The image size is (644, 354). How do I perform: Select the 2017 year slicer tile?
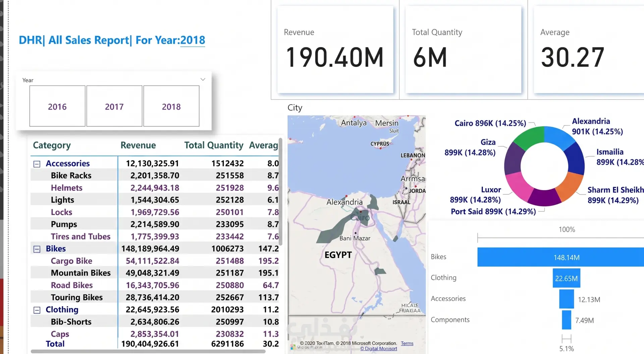(x=114, y=106)
